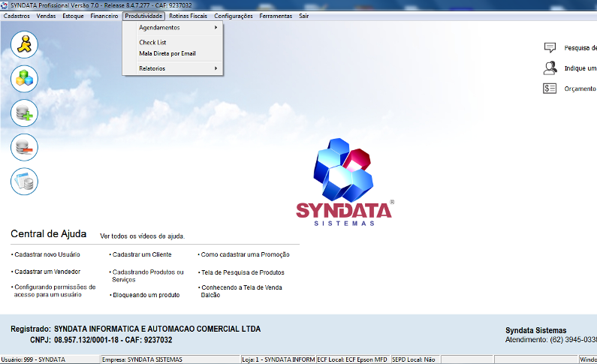Choose Mala Direta por Email
The height and width of the screenshot is (364, 597).
coord(167,53)
